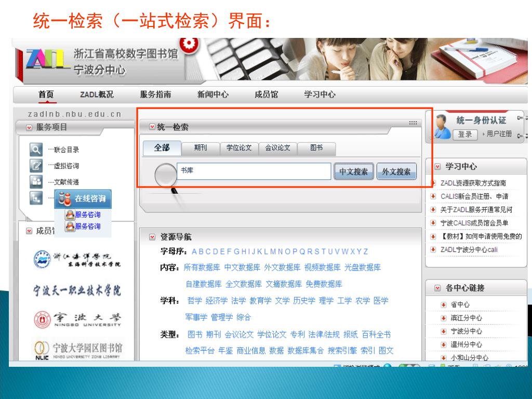Click the red gear badge in banner
The image size is (532, 399).
(189, 45)
